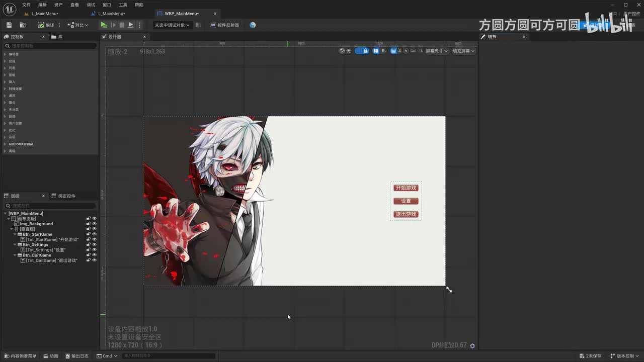Viewport: 644px width, 362px height.
Task: Toggle visibility eye for Img_Background
Action: 95,224
